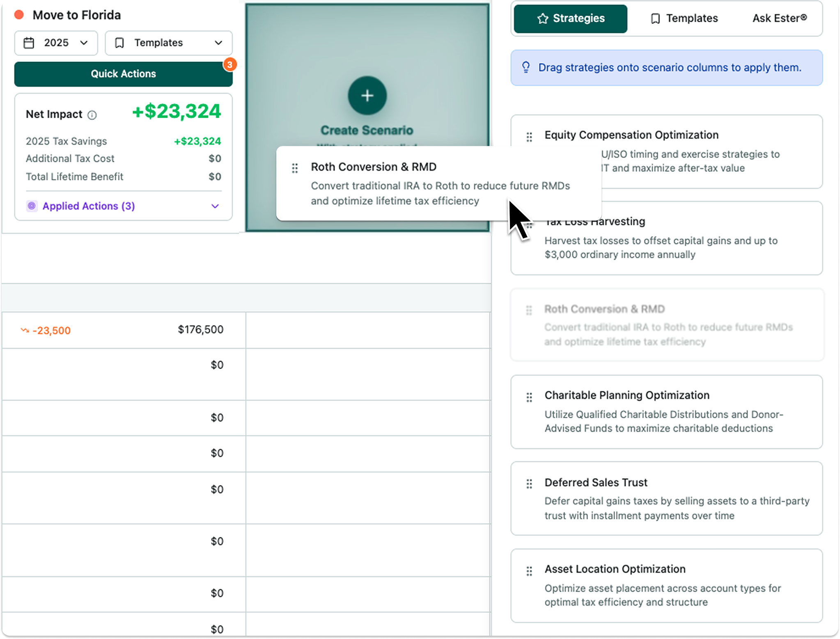Grab drag handle on Charitable Planning Optimization
The height and width of the screenshot is (639, 840).
529,397
